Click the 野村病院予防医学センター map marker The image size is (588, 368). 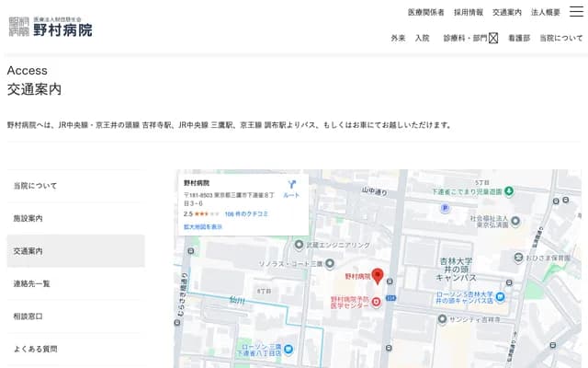375,303
